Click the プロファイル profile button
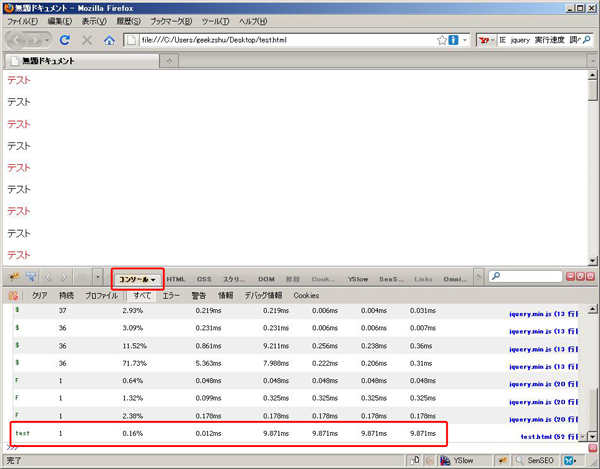Screen dimensions: 600x469 pos(101,295)
